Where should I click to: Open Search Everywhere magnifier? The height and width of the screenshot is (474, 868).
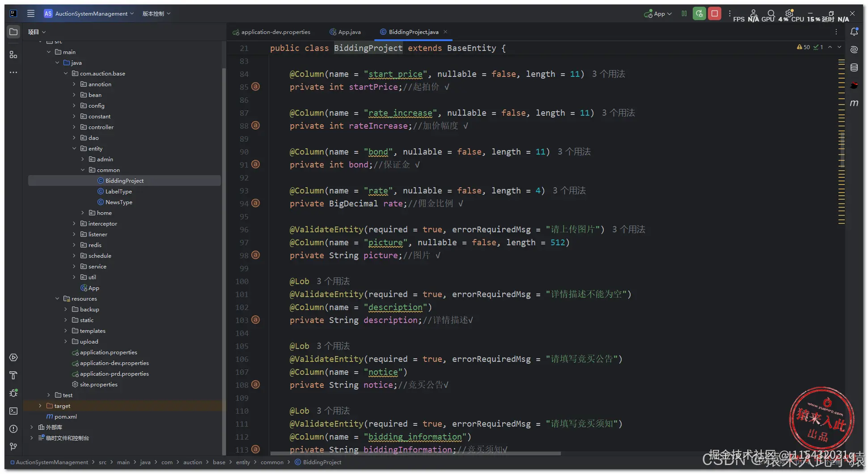tap(771, 13)
